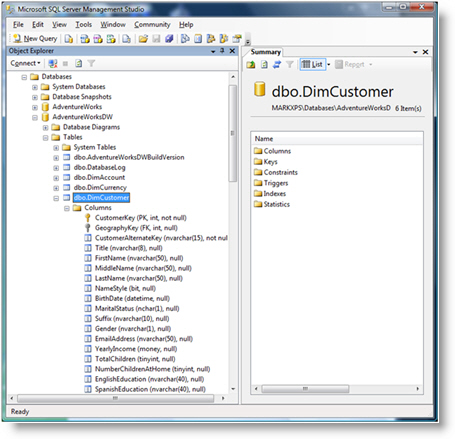Select the EmailAddress column entry
This screenshot has width=455, height=439.
pyautogui.click(x=144, y=339)
